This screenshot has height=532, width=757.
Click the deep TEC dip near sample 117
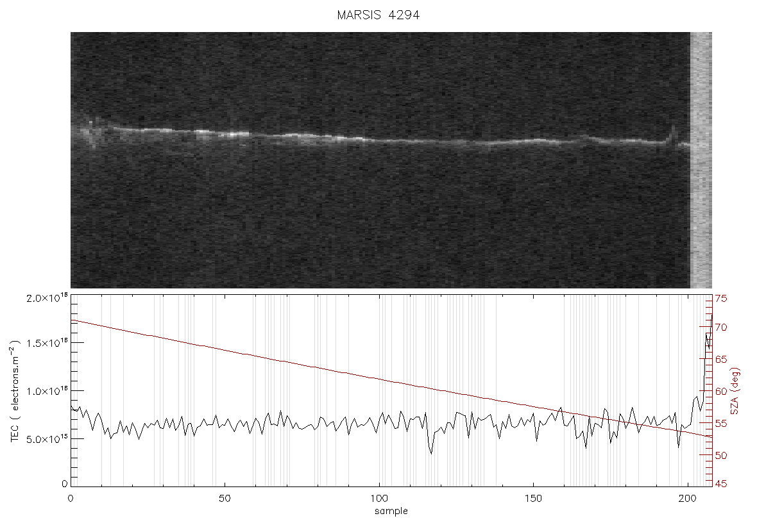[430, 453]
